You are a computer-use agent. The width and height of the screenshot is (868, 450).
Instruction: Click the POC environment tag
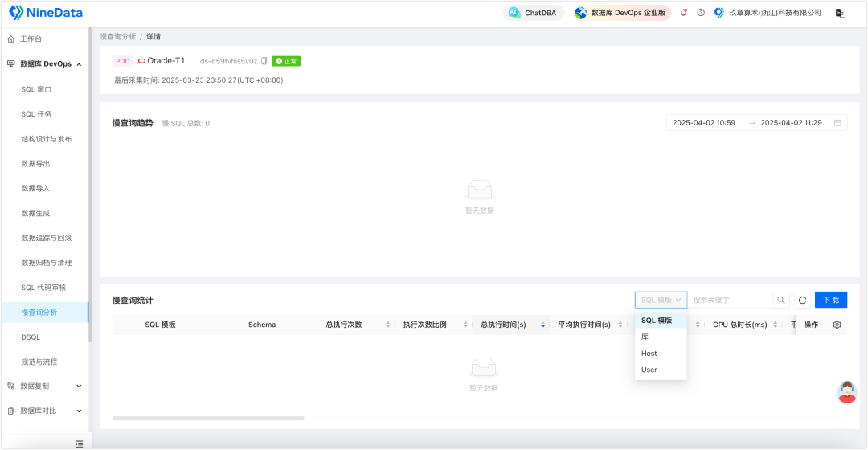coord(122,61)
